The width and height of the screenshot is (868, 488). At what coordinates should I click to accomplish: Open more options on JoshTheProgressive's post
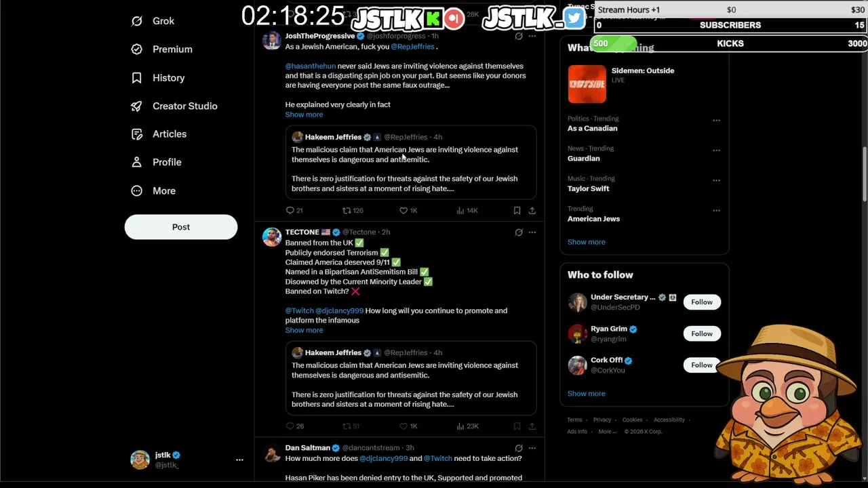(532, 36)
